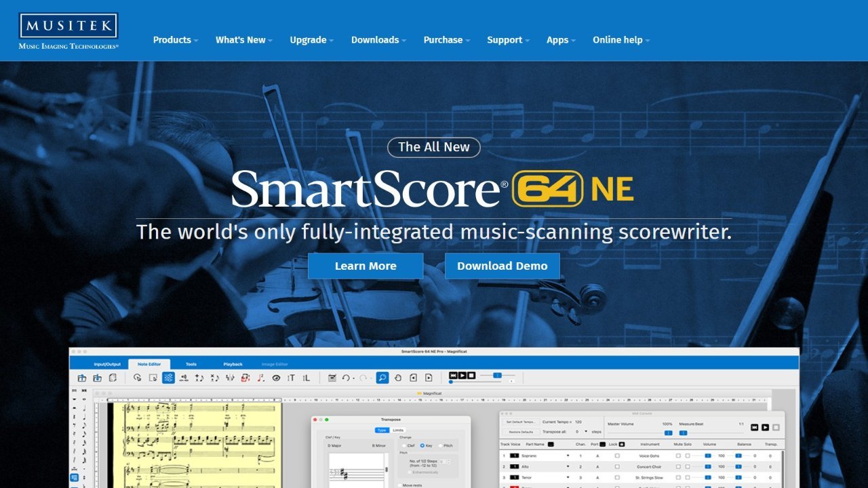Screen dimensions: 868x488
Task: Select the Clef radio button in Transpose dialog
Action: click(x=403, y=445)
